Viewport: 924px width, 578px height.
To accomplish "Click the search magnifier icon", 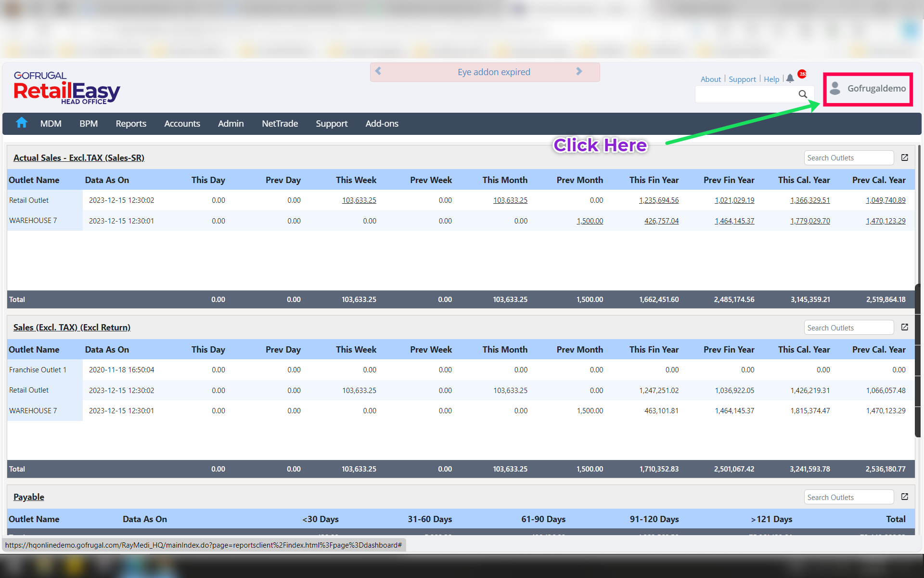I will [x=803, y=94].
